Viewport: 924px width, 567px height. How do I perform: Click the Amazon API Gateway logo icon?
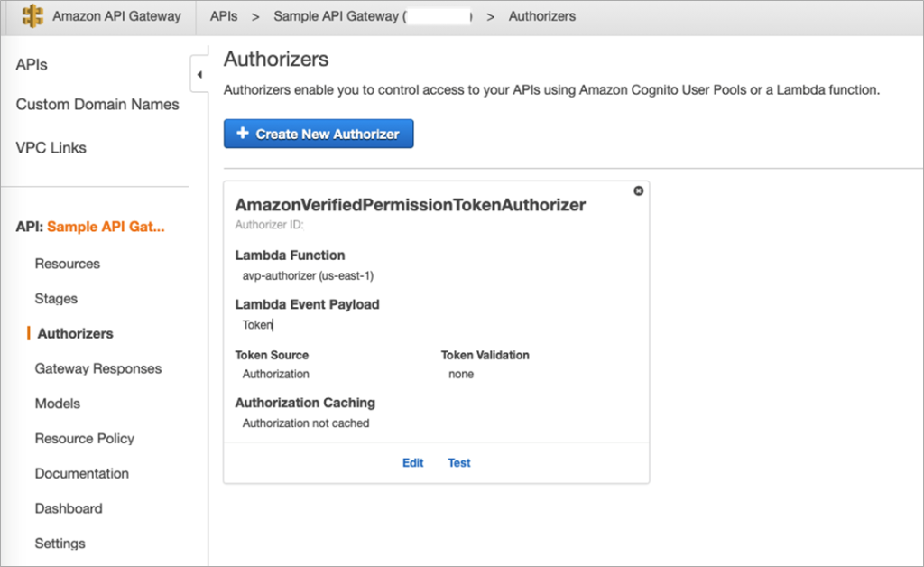tap(33, 16)
